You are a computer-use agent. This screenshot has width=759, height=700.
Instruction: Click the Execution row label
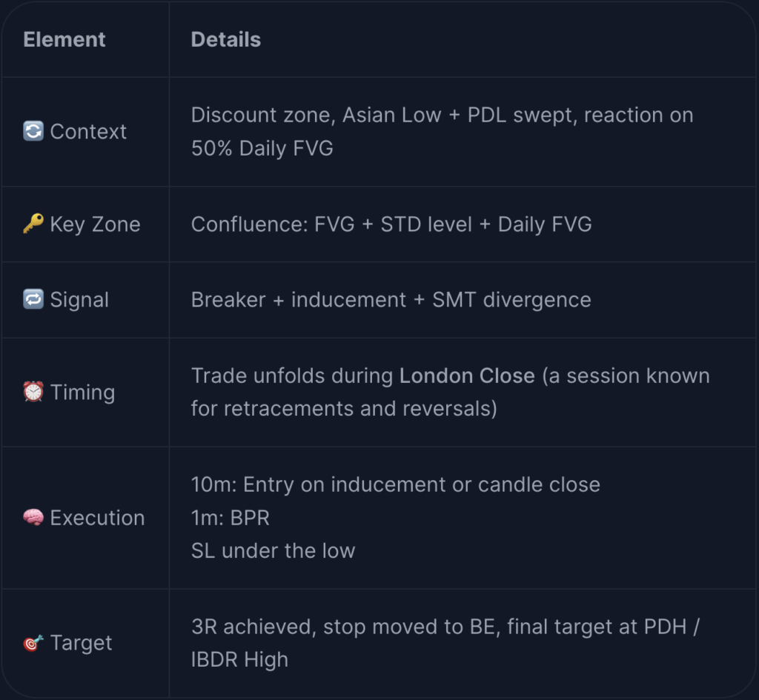97,518
